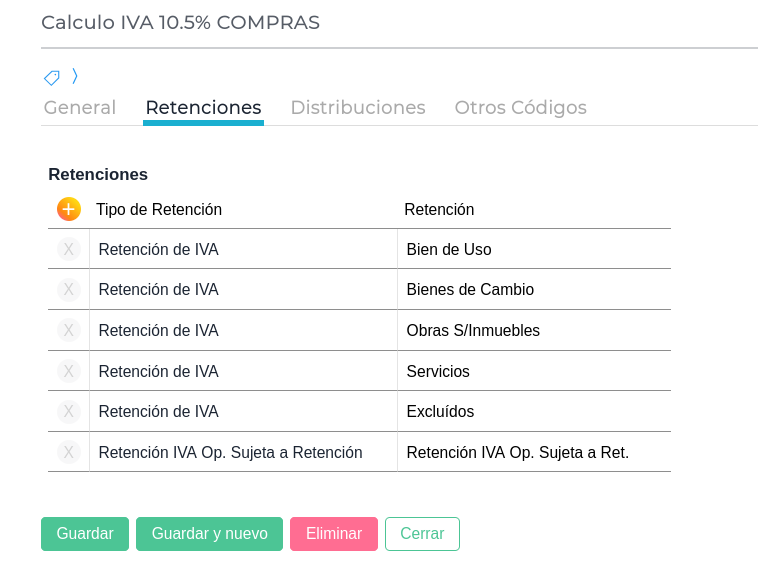Click Guardar y nuevo
The height and width of the screenshot is (579, 758).
[209, 534]
